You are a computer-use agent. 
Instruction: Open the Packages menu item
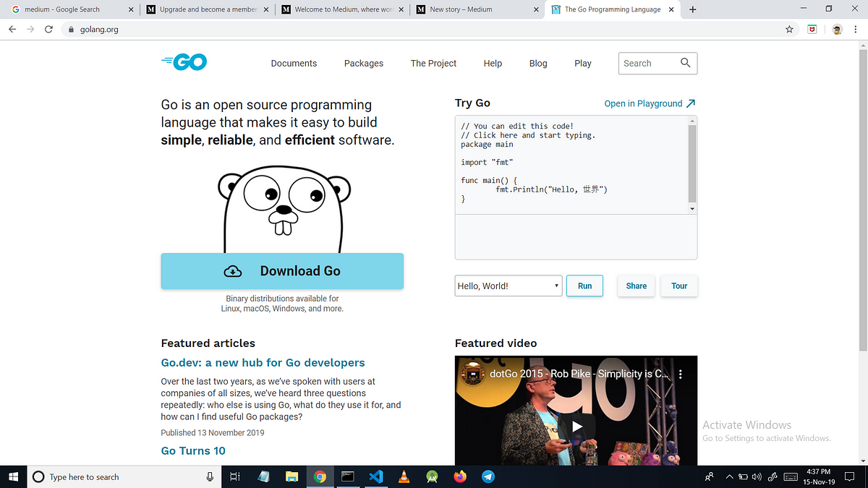364,63
